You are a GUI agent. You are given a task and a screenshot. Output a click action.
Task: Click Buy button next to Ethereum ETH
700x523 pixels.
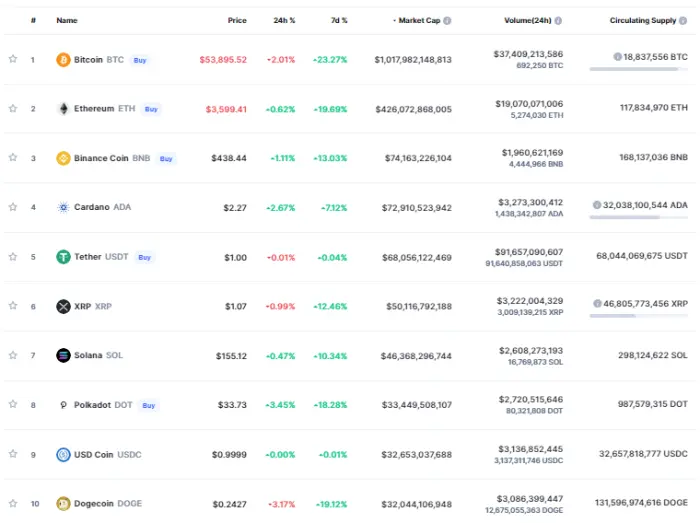click(x=151, y=109)
